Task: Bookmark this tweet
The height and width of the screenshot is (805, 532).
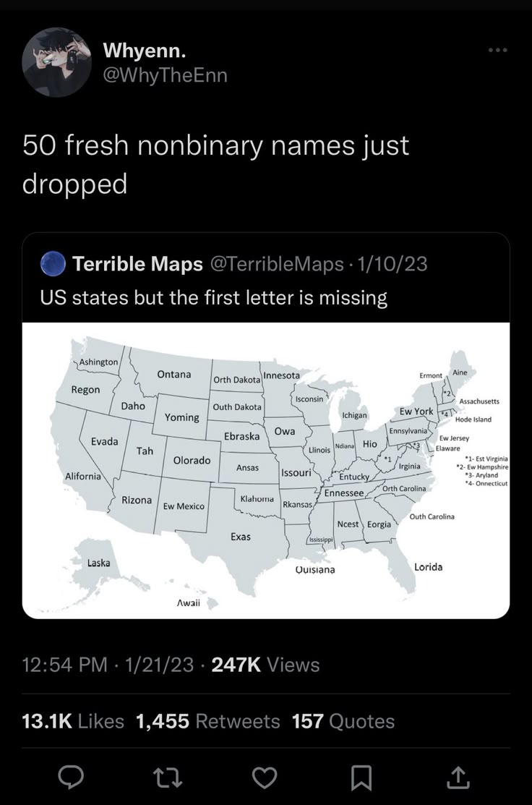Action: (x=363, y=778)
